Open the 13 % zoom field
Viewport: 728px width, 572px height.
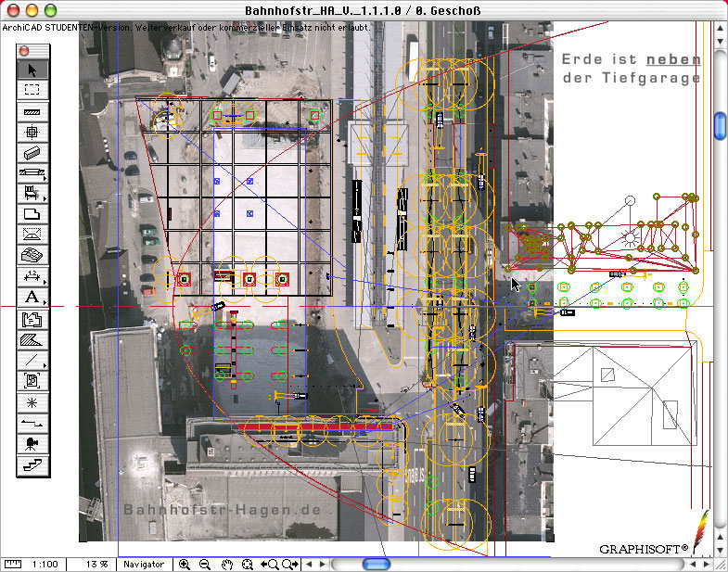point(97,564)
